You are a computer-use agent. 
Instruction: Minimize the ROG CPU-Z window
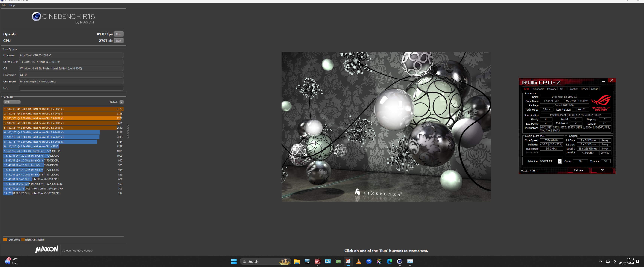[603, 81]
